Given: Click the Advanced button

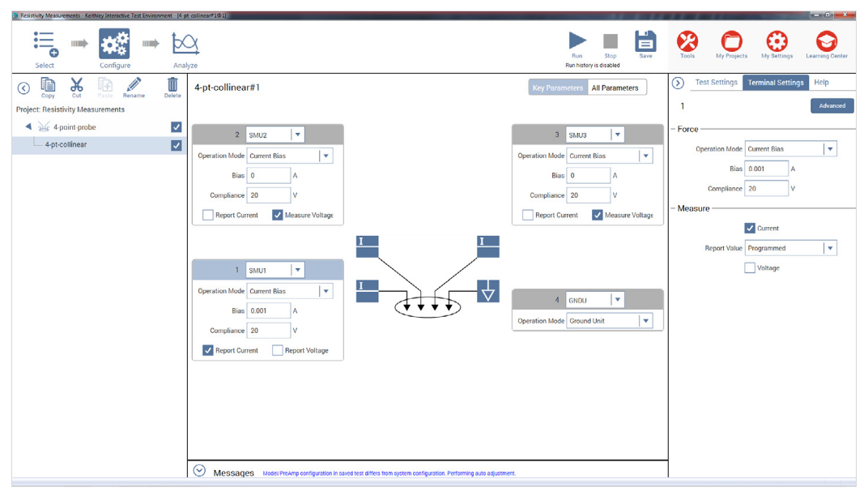Looking at the screenshot, I should (832, 105).
